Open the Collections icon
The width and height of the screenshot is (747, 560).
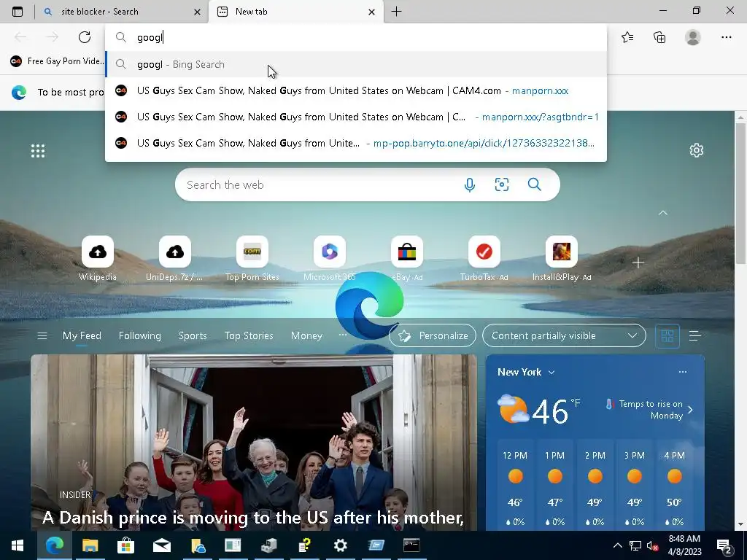659,37
